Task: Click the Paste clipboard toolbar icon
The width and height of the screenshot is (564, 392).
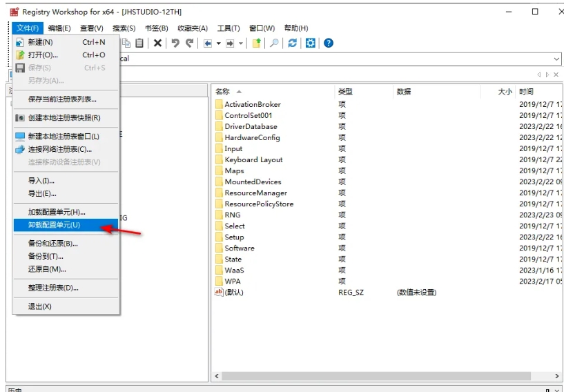Action: point(140,43)
